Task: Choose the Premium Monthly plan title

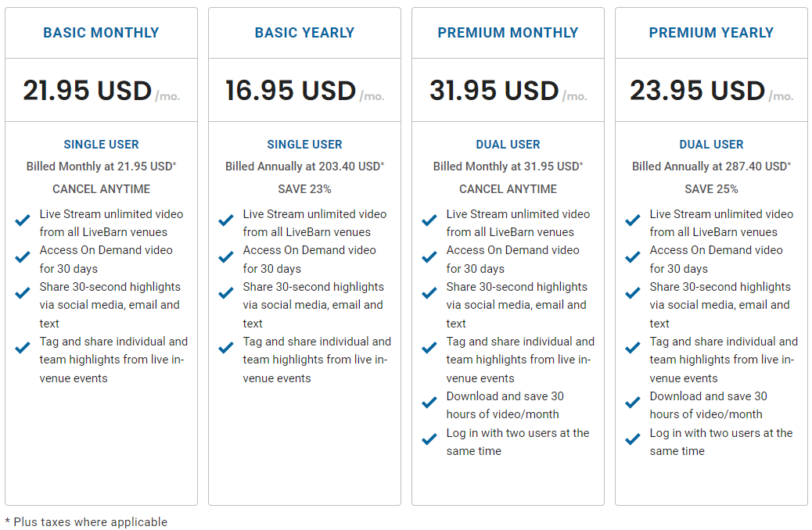Action: click(508, 33)
